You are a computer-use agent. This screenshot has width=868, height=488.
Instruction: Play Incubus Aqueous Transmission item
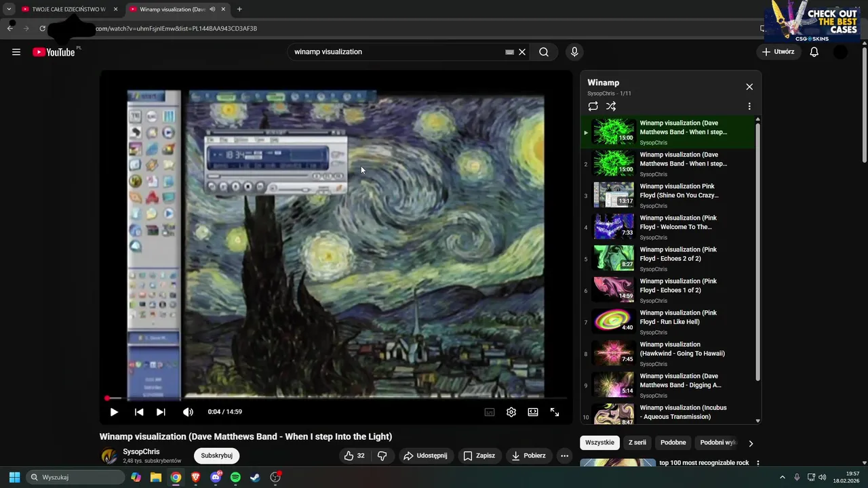click(668, 414)
